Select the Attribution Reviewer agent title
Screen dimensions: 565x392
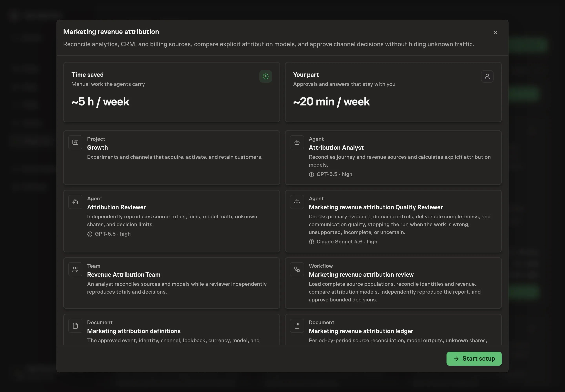click(116, 207)
